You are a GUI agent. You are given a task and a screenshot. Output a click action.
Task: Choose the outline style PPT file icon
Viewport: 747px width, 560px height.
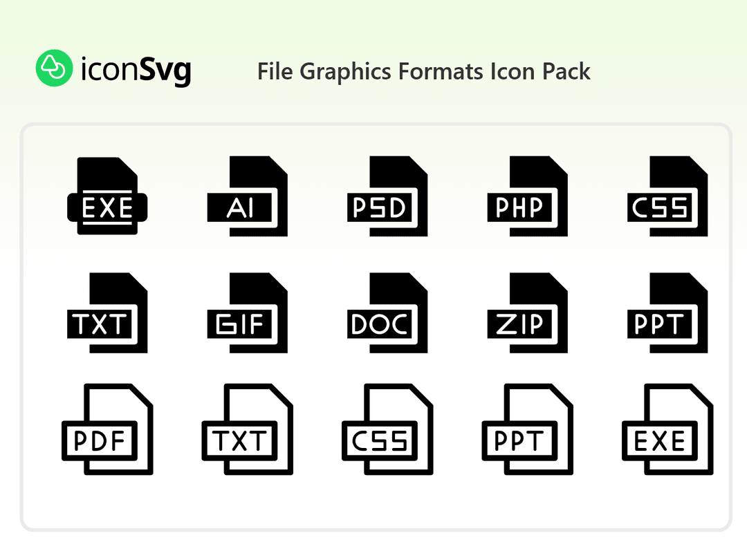(527, 429)
